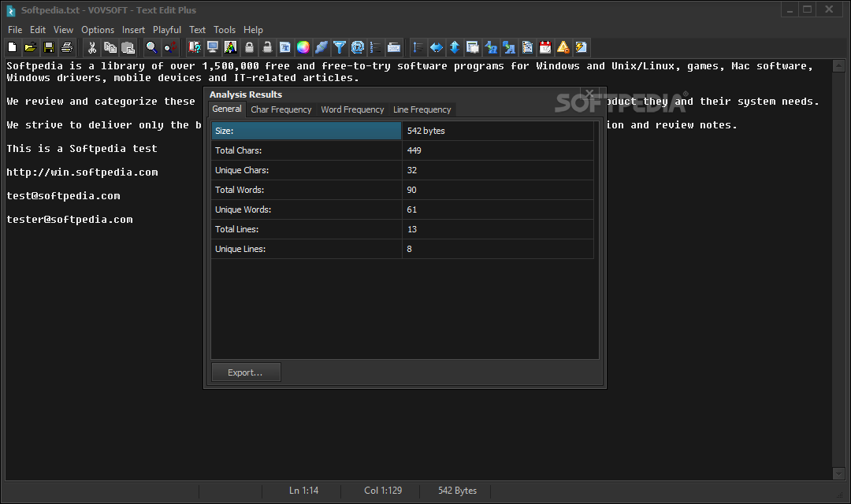Click the keyboard toolbar icon

[394, 48]
